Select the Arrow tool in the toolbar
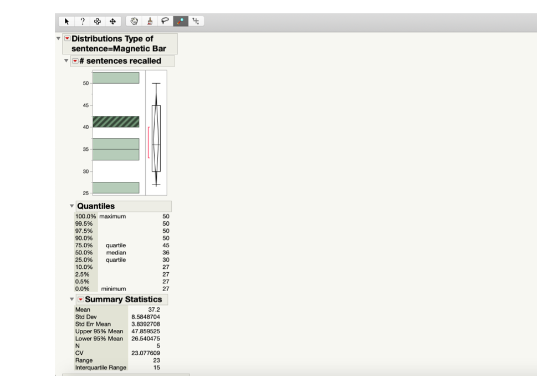This screenshot has height=392, width=537. point(66,21)
